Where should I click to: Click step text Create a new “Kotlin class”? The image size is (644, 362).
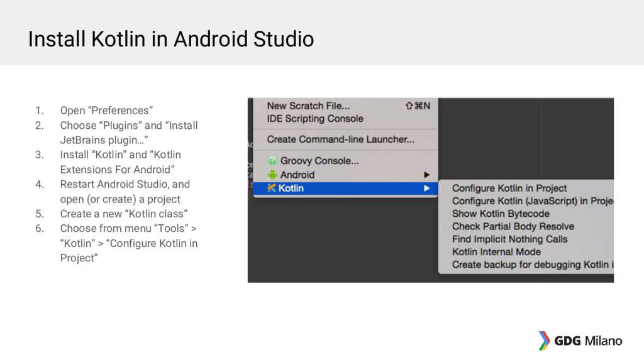click(124, 214)
